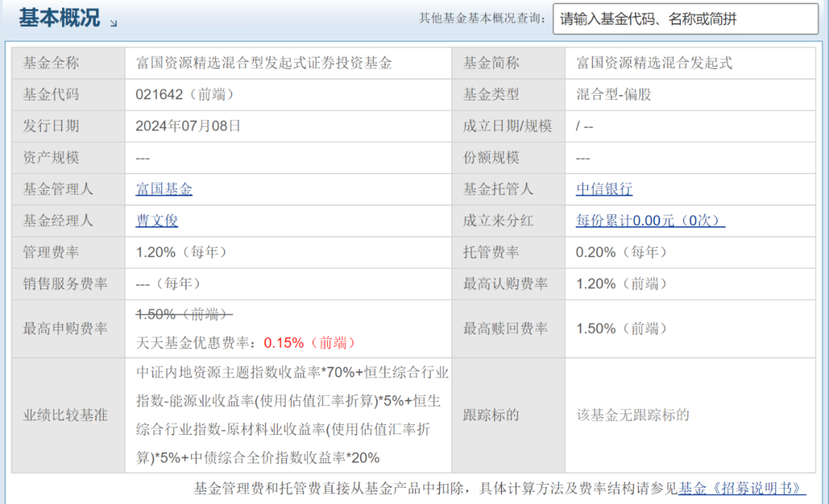Select the 最高赎回费率 label cell
The image size is (829, 504).
point(509,329)
